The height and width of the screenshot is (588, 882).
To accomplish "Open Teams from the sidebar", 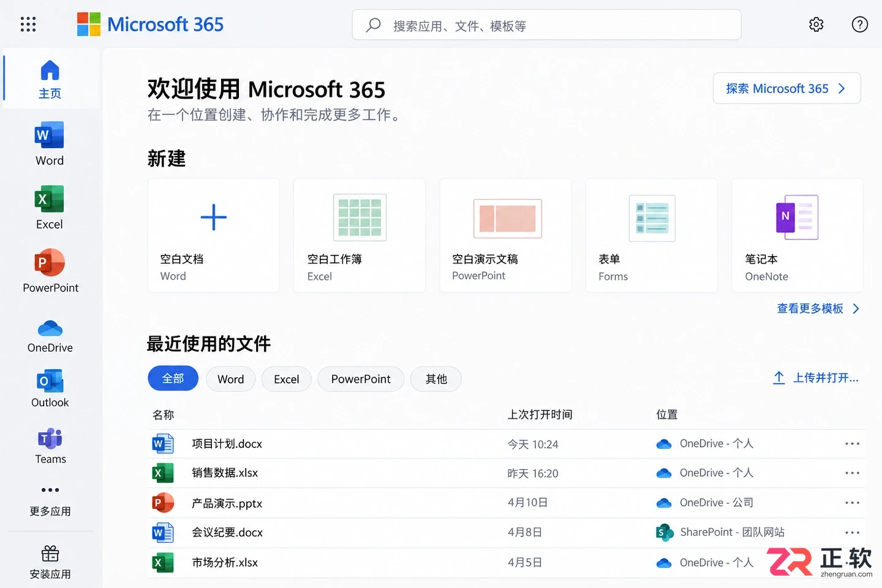I will pyautogui.click(x=50, y=447).
